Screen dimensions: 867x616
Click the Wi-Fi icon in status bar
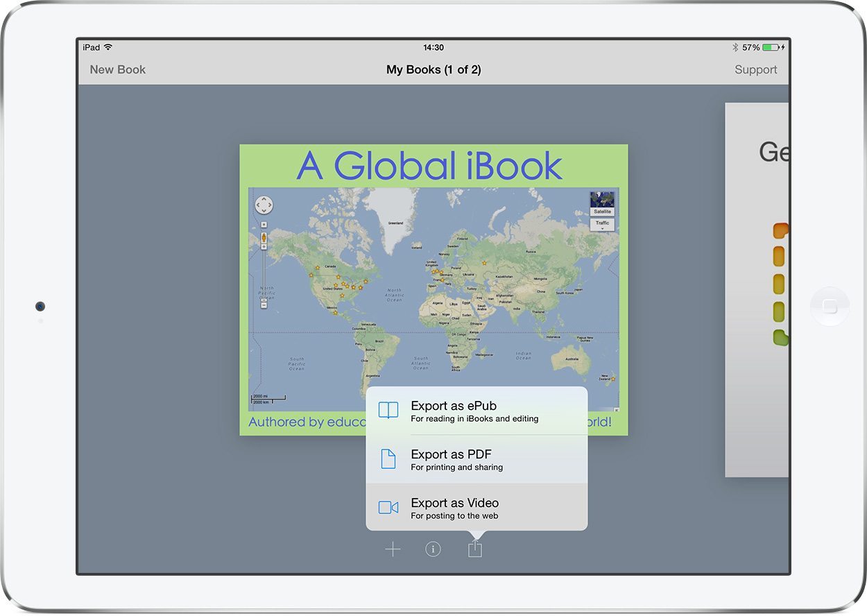coord(108,47)
